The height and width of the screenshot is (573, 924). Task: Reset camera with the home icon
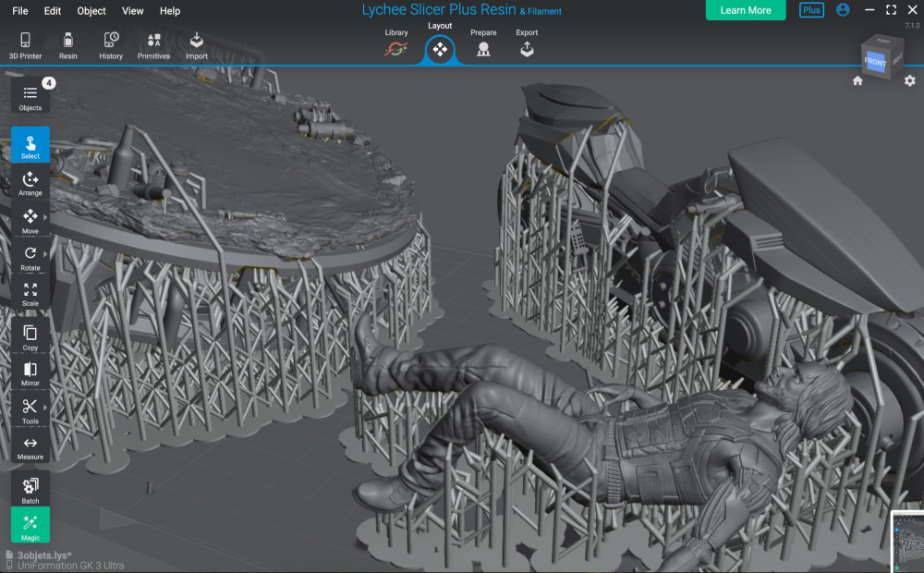pos(857,81)
